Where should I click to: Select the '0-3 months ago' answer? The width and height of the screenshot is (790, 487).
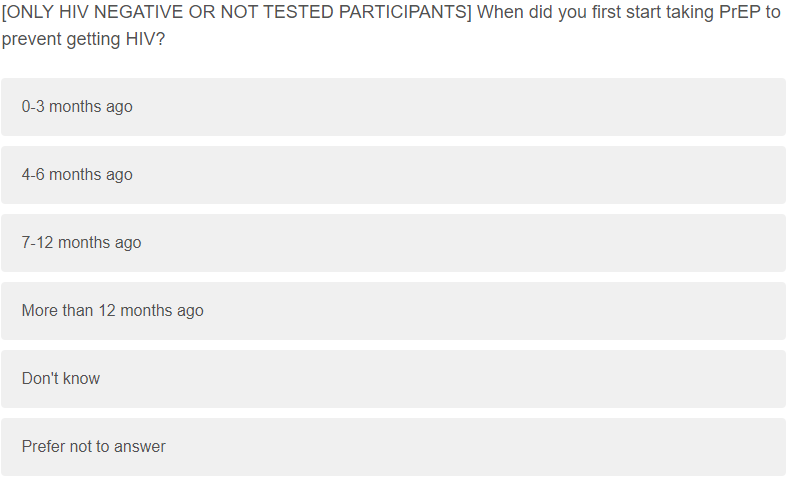(393, 107)
